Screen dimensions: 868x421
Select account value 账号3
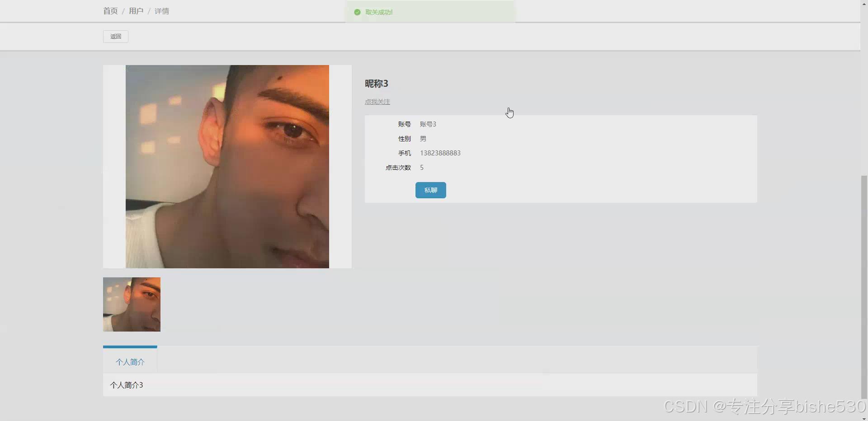pos(428,124)
